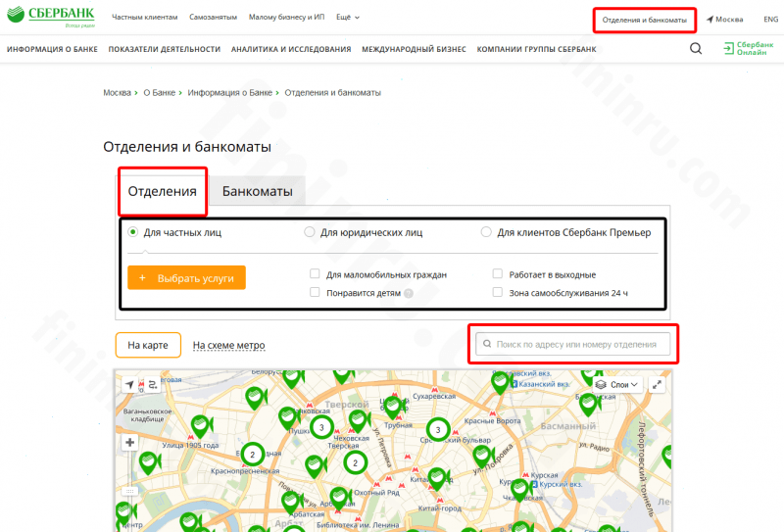Open Международный бизнес menu
Viewport: 784px width, 532px height.
[x=414, y=49]
